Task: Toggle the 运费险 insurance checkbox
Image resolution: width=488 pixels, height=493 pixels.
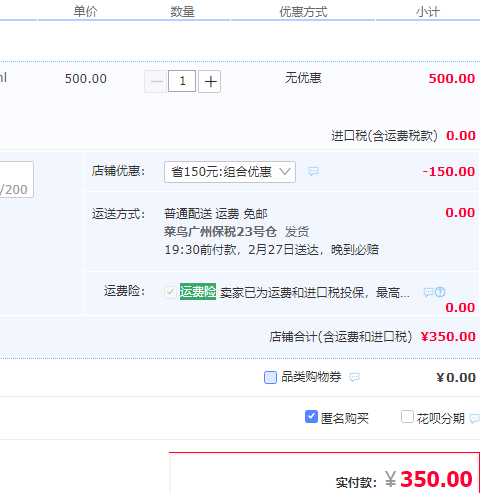Action: pos(170,292)
